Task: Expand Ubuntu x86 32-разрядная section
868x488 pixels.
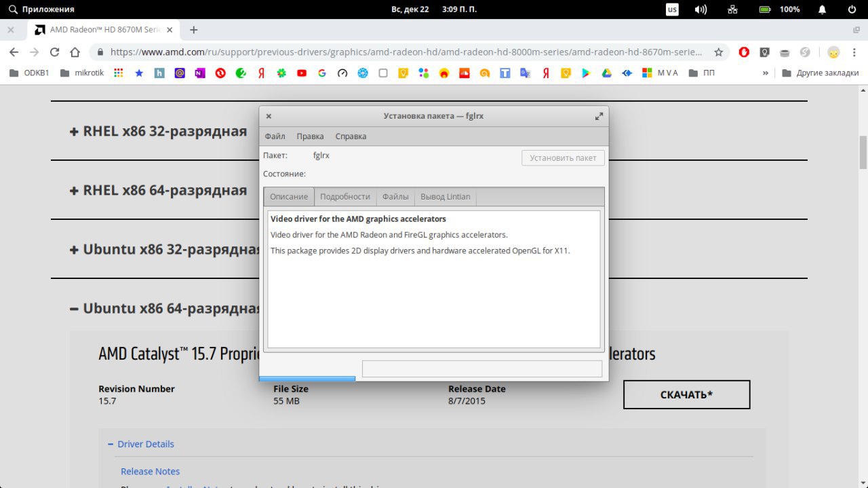Action: tap(165, 249)
